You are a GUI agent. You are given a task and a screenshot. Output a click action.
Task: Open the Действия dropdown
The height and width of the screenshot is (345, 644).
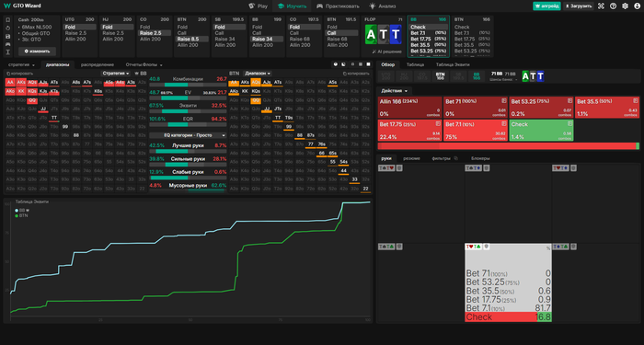395,91
